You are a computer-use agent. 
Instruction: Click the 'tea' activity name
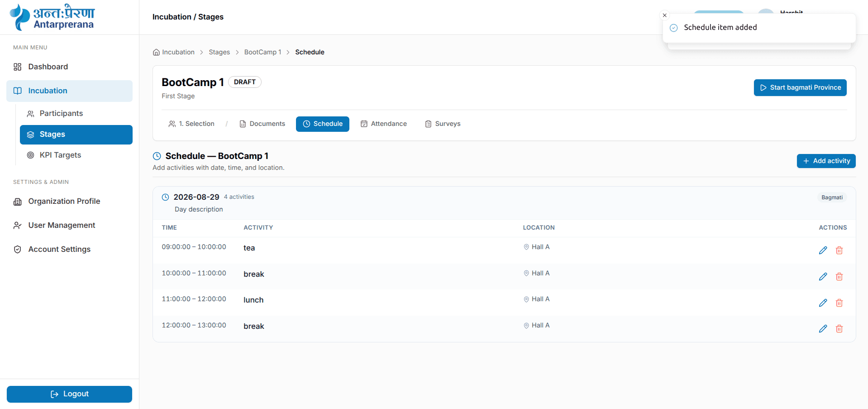[x=249, y=248]
